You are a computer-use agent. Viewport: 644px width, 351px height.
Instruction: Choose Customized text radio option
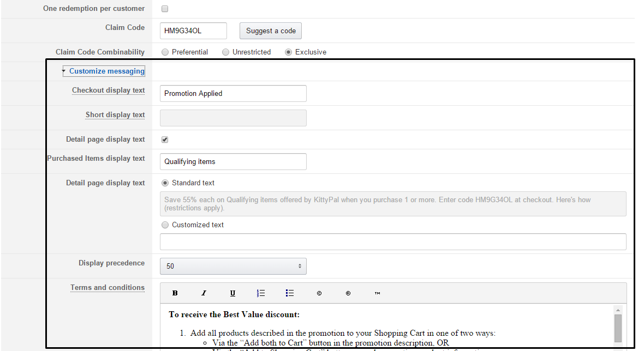point(165,225)
